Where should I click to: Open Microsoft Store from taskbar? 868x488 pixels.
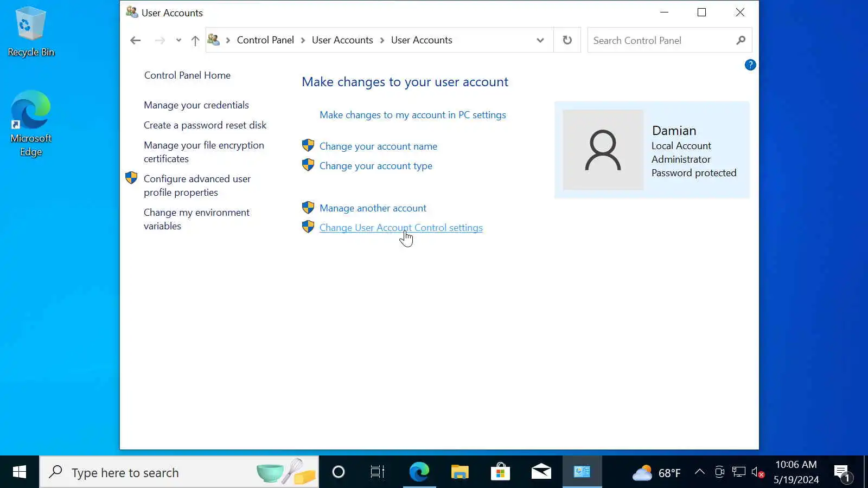coord(500,472)
